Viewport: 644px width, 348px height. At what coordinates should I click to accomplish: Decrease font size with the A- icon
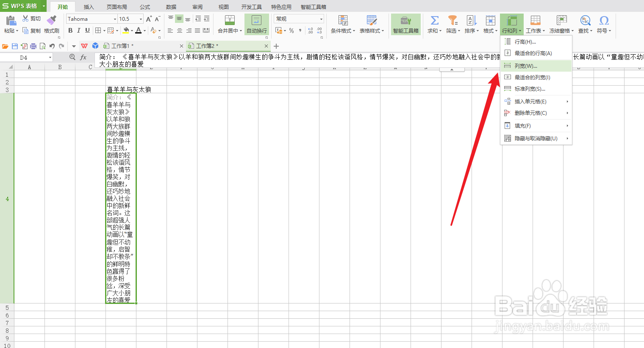(157, 19)
